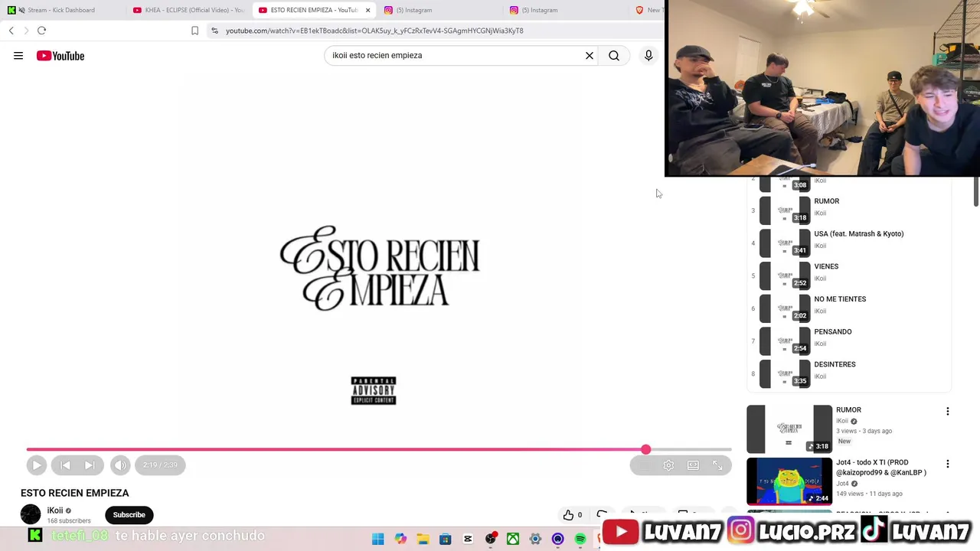Play the video

point(36,465)
